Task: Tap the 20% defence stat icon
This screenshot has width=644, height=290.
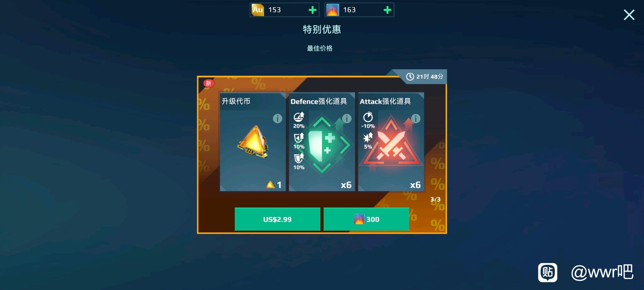Action: (x=299, y=117)
